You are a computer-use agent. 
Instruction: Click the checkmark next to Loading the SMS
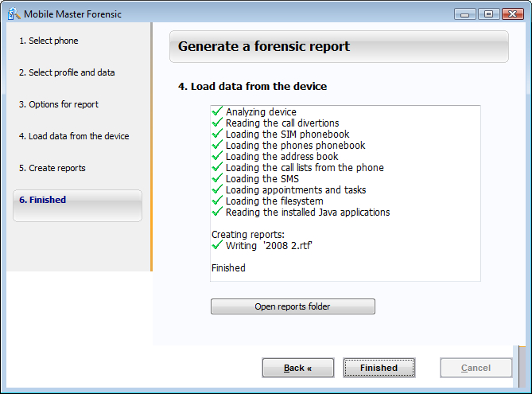click(x=216, y=179)
